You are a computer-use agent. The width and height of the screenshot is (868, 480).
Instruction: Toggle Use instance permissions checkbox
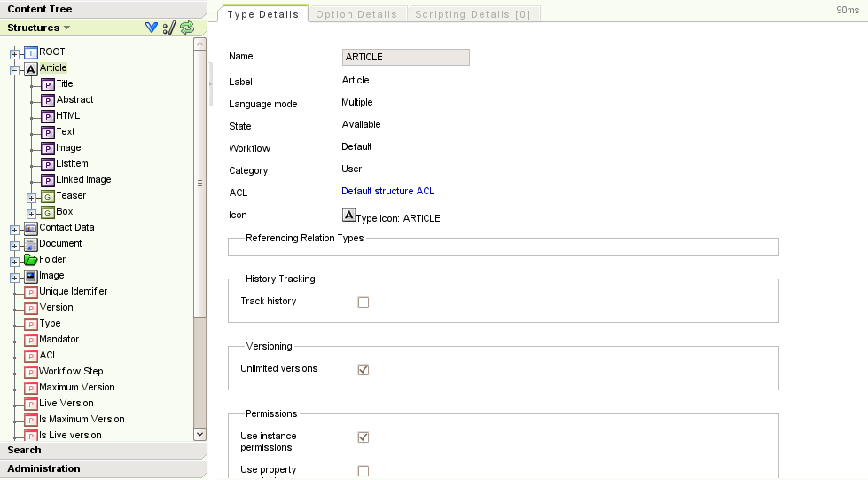(x=364, y=437)
